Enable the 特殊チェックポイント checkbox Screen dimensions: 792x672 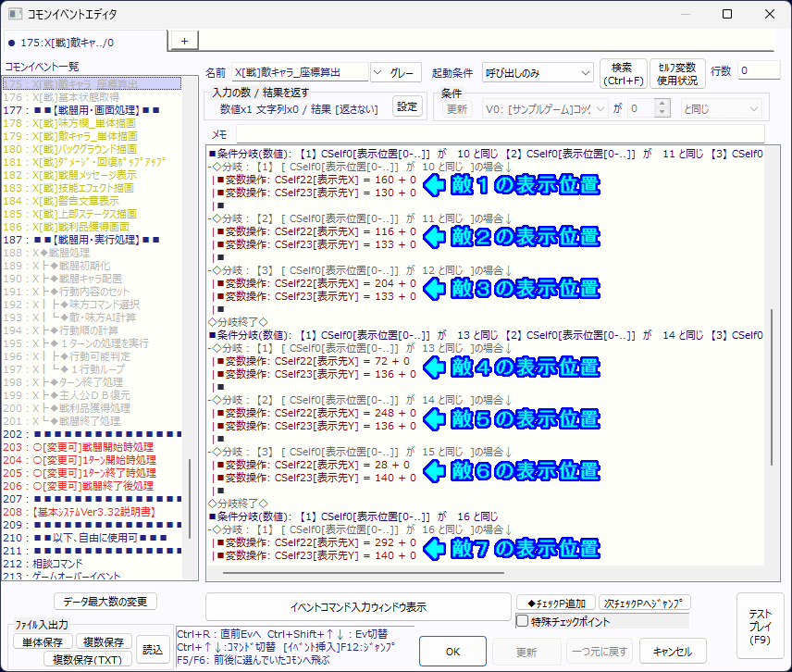point(523,621)
